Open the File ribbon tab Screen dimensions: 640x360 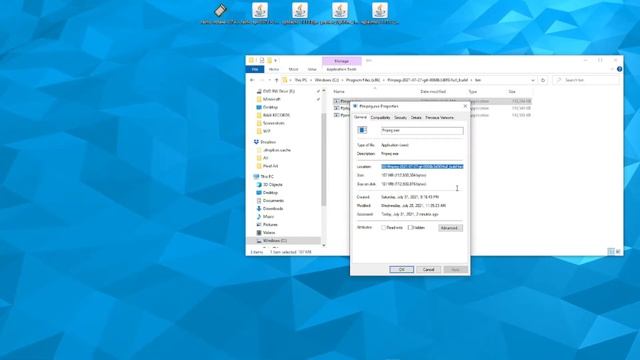[255, 69]
